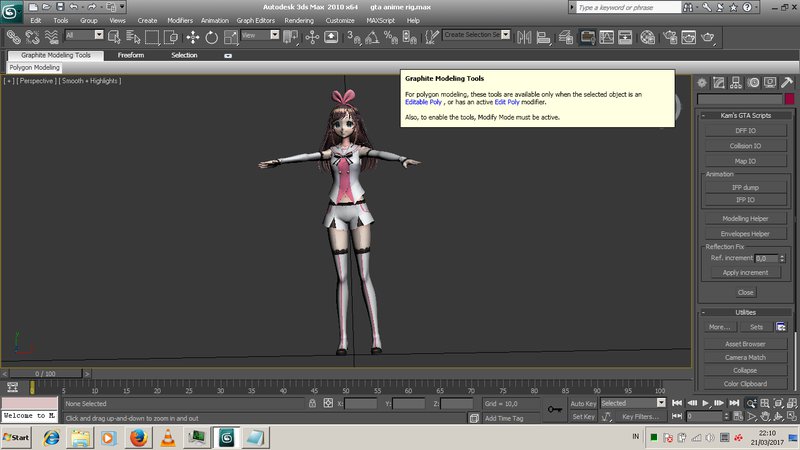This screenshot has height=450, width=800.
Task: Toggle 3D Snaps on main toolbar
Action: point(354,37)
